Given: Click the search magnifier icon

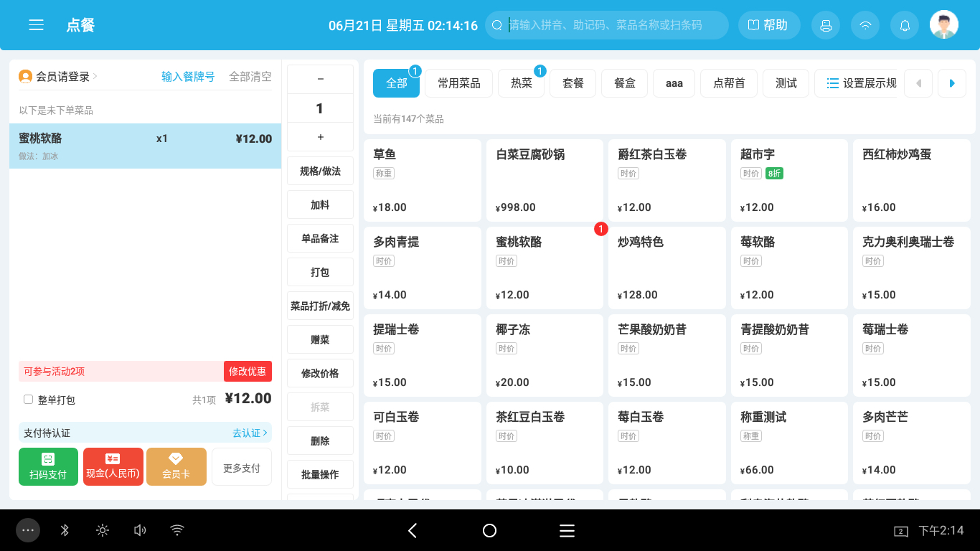Looking at the screenshot, I should (x=497, y=25).
